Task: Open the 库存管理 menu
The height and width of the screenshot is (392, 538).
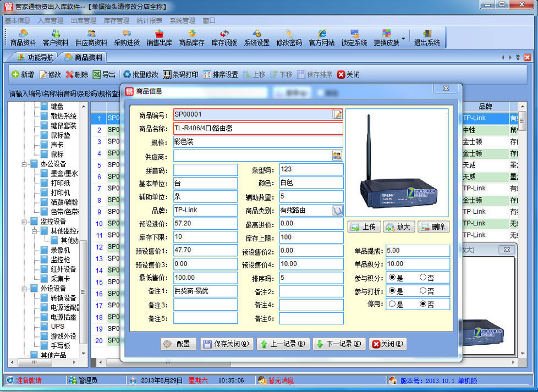Action: (116, 20)
